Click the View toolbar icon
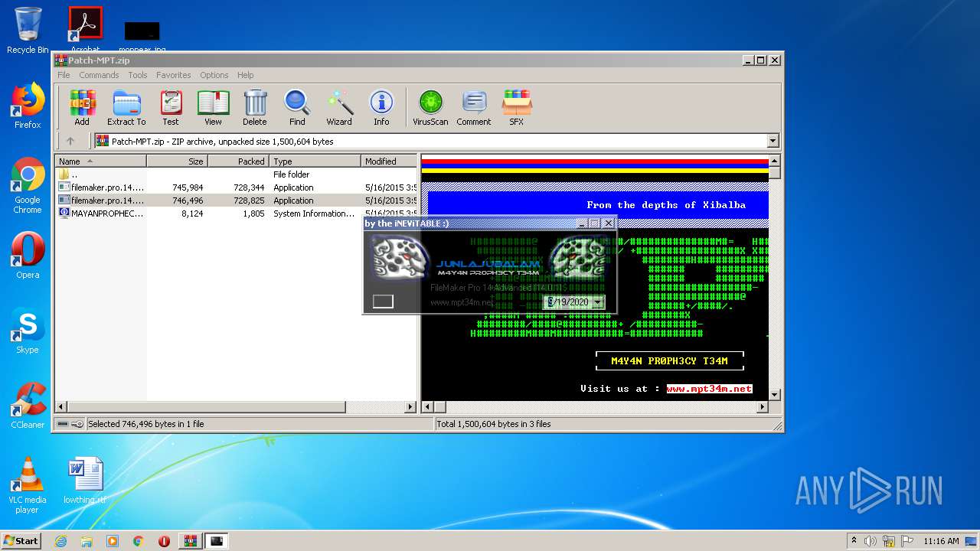The width and height of the screenshot is (980, 551). (x=213, y=107)
